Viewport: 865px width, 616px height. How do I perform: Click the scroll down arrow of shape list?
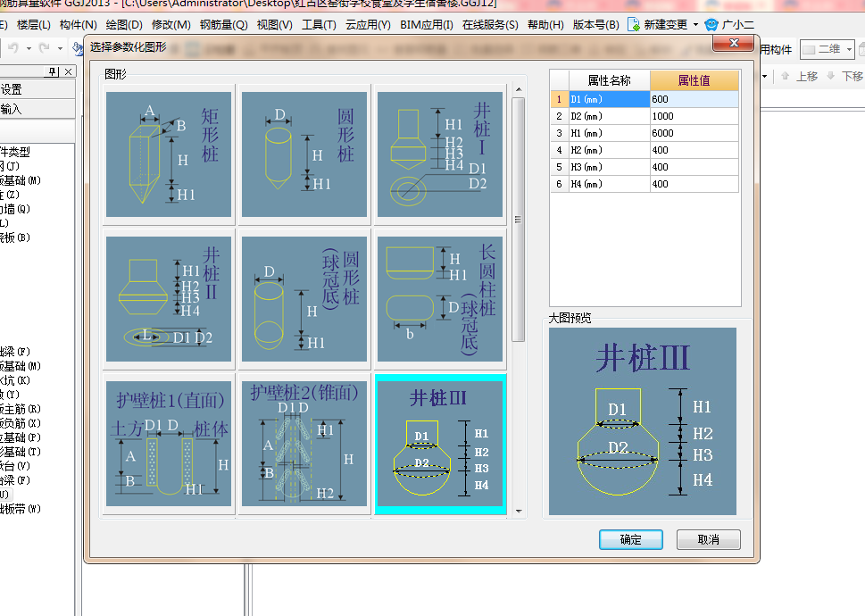pos(519,512)
